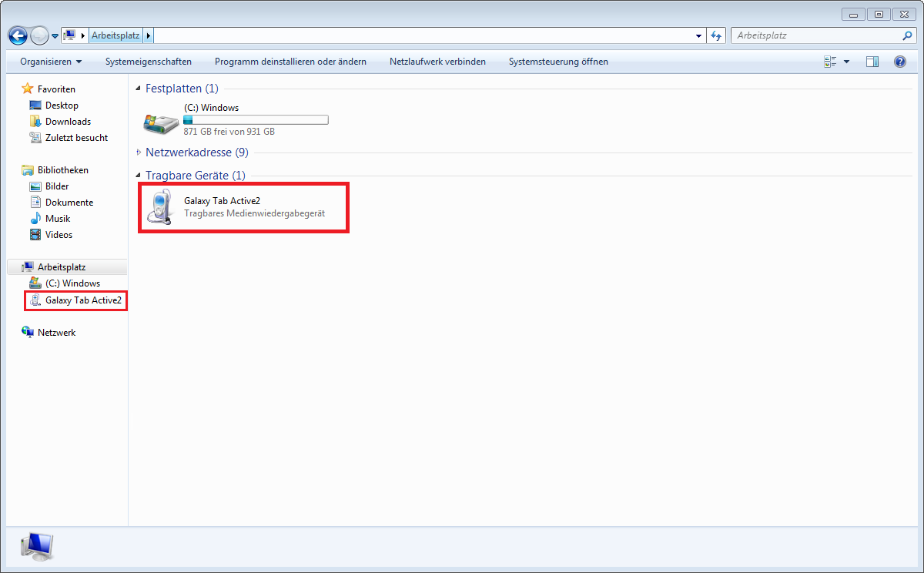Click Netzlaufwerk verbinden button
This screenshot has height=573, width=924.
[437, 62]
